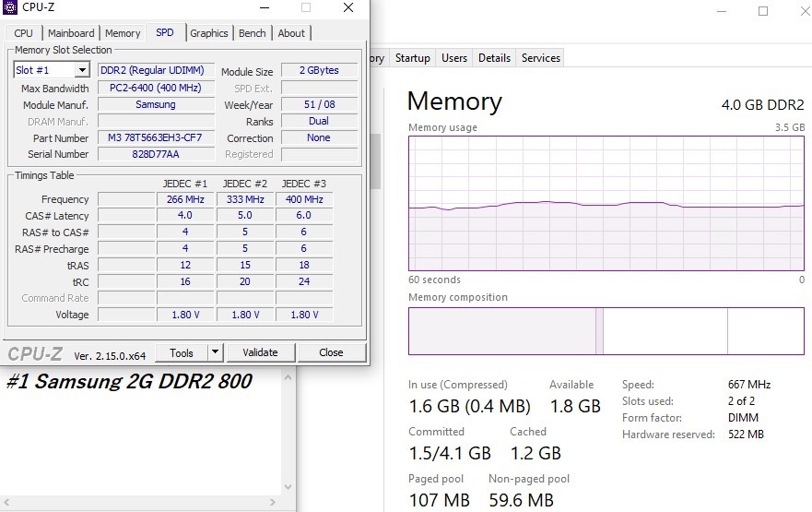Switch to Startup tab in Task Manager
812x512 pixels.
tap(412, 58)
